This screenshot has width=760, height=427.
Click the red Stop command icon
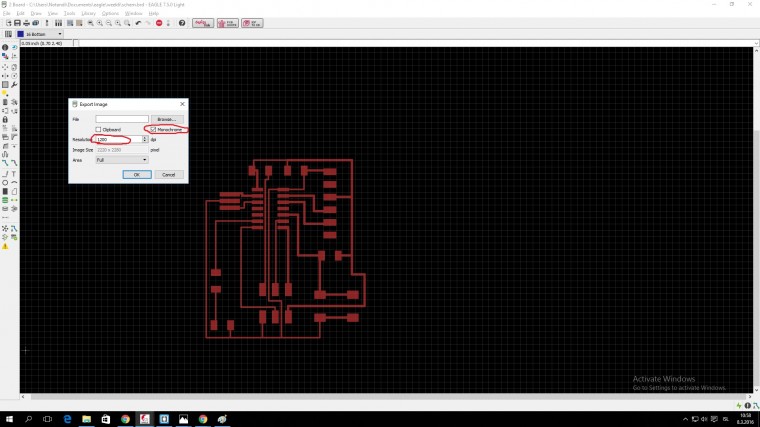pyautogui.click(x=159, y=23)
